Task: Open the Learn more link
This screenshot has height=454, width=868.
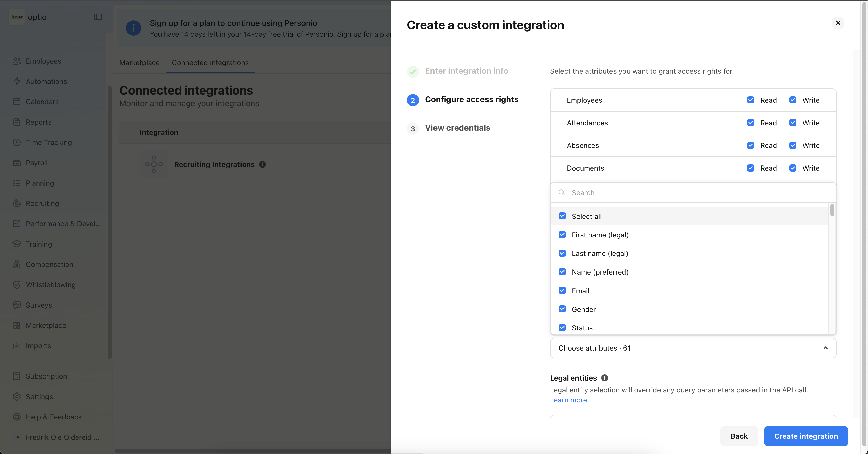Action: (568, 400)
